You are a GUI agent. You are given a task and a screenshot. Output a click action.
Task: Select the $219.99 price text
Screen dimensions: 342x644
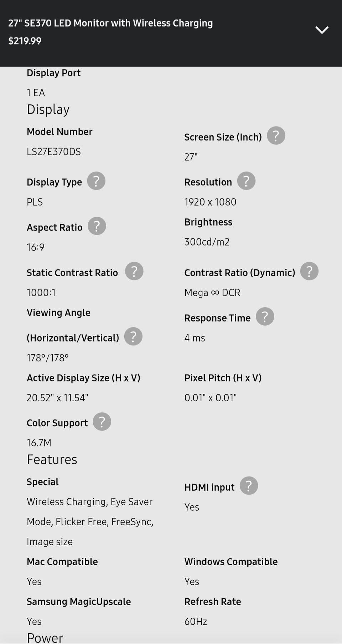click(25, 41)
